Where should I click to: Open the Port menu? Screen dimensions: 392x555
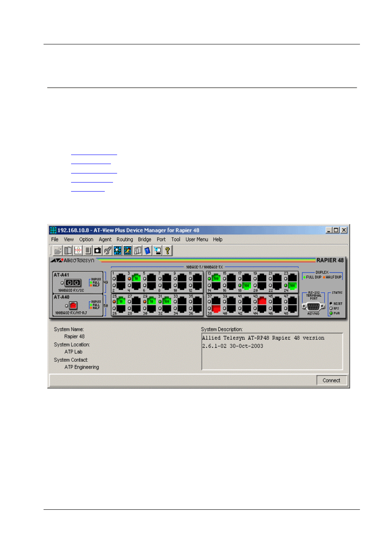[161, 239]
